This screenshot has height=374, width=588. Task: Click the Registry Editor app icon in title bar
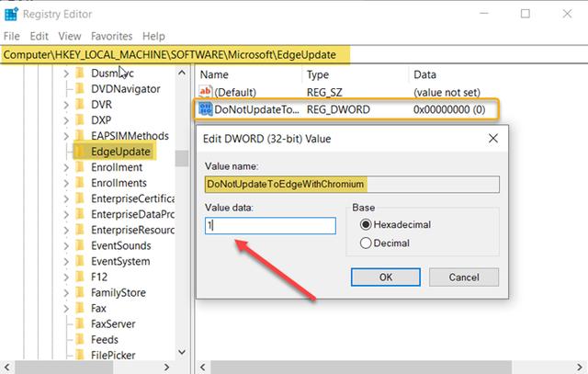(x=13, y=14)
